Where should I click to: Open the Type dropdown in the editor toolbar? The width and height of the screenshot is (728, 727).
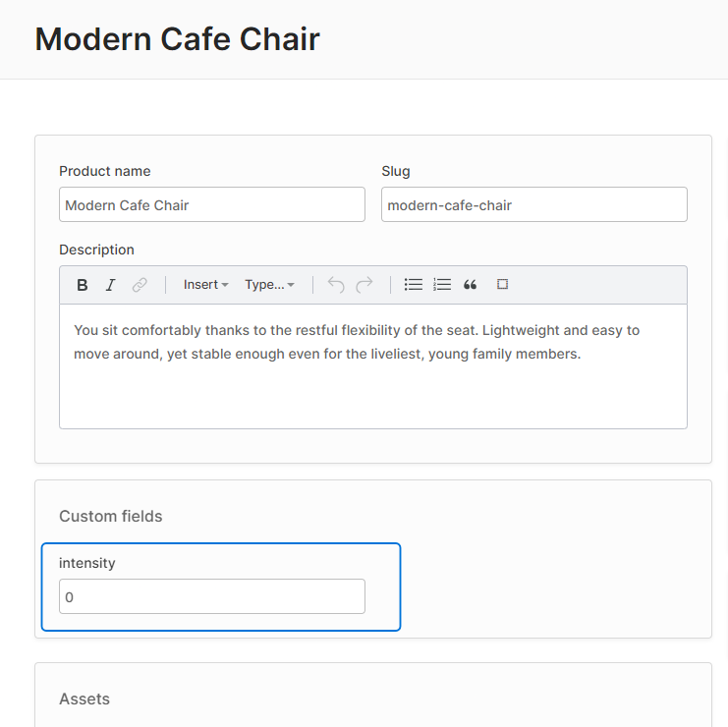[269, 285]
